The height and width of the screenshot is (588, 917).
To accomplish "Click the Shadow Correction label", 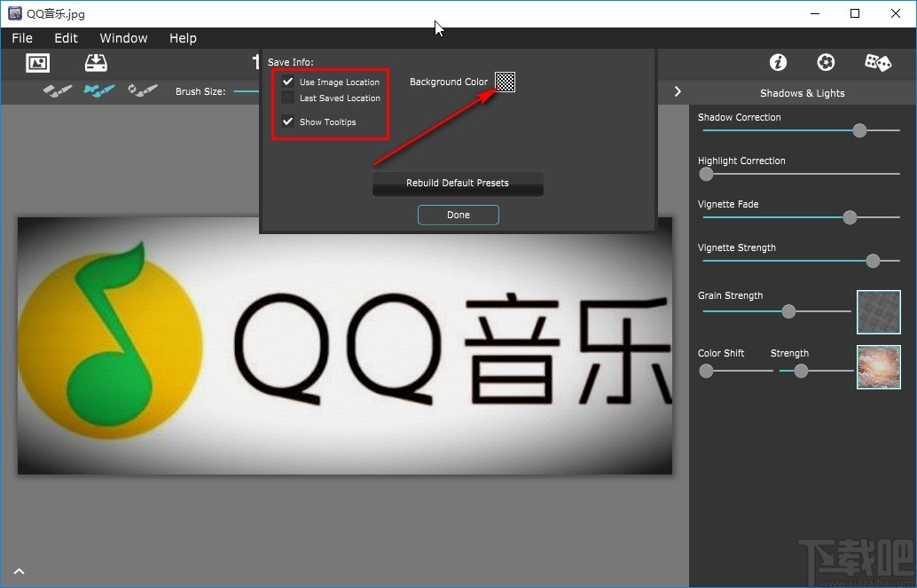I will 740,117.
